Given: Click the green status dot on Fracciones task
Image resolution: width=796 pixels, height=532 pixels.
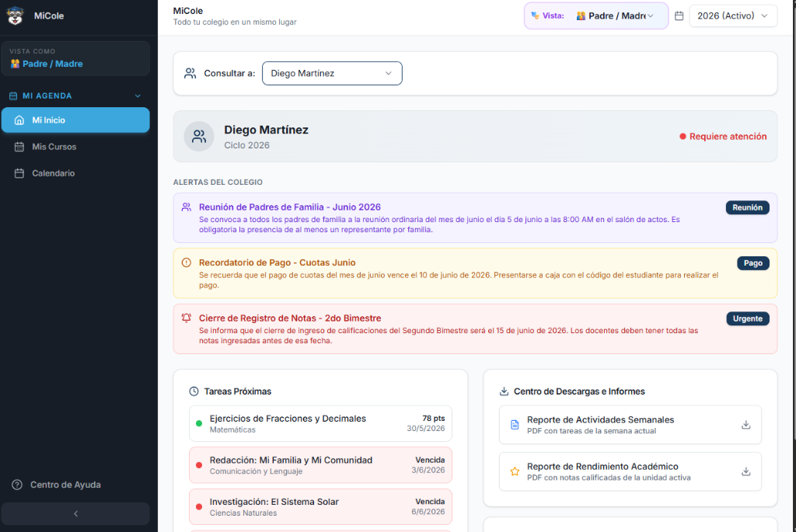Looking at the screenshot, I should (199, 423).
